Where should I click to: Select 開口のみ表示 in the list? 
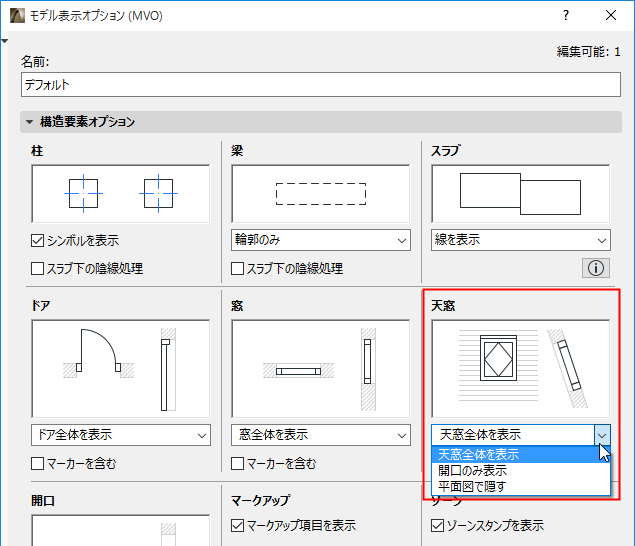click(x=521, y=471)
